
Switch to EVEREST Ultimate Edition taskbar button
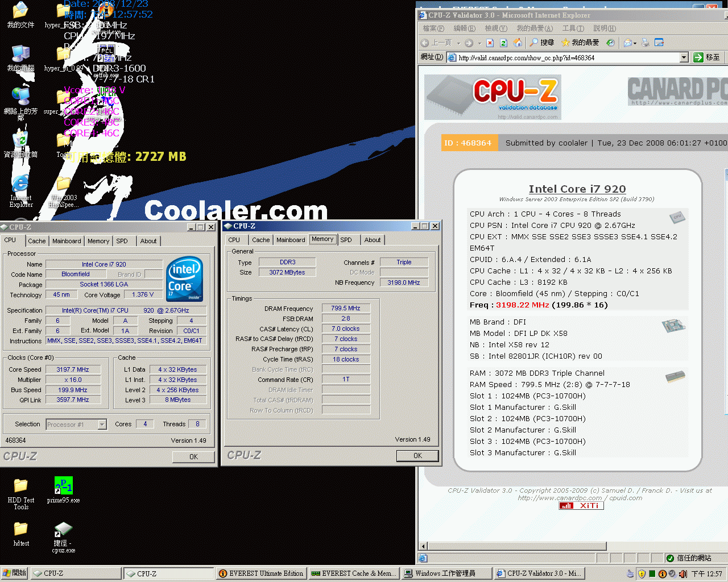[x=262, y=574]
